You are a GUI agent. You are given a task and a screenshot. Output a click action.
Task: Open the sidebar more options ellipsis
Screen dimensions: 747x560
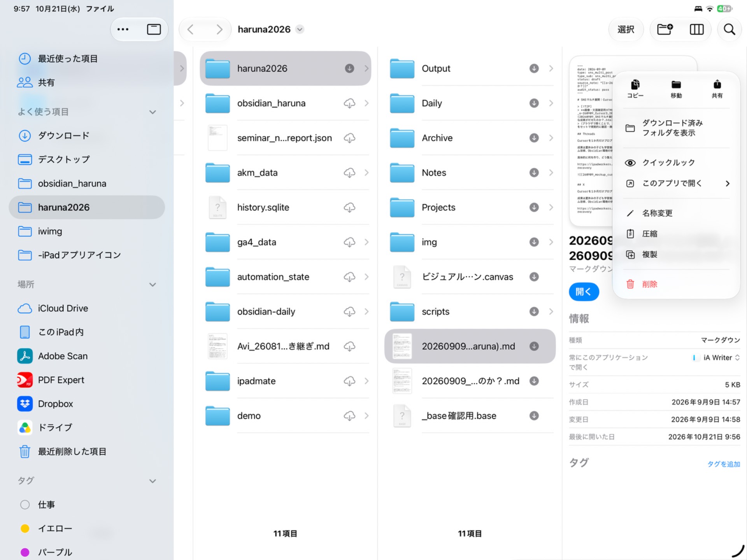pos(123,29)
